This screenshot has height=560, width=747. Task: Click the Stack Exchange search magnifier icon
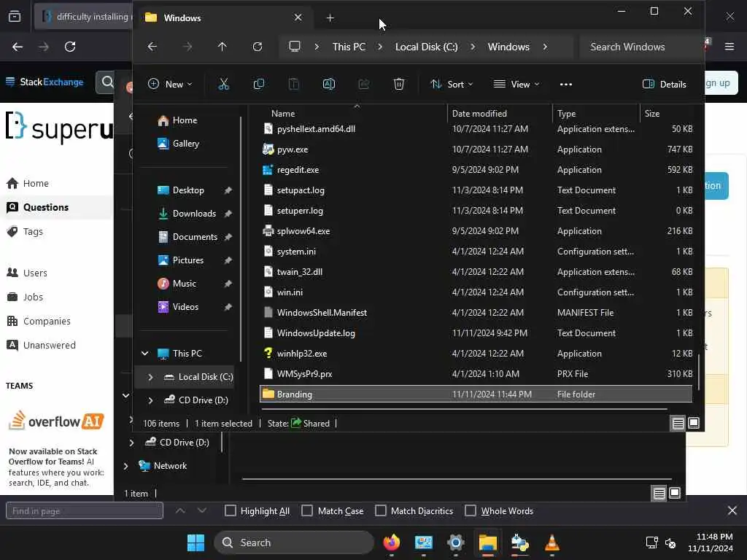(108, 82)
